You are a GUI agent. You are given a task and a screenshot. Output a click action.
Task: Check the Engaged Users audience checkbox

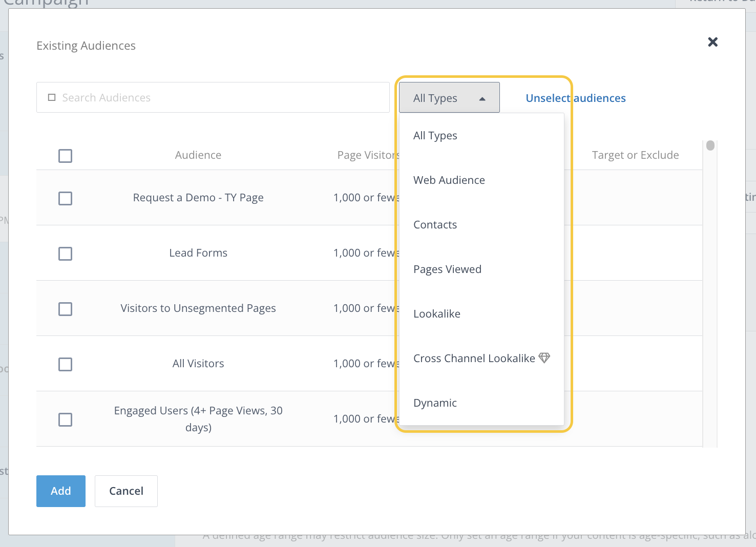[65, 419]
